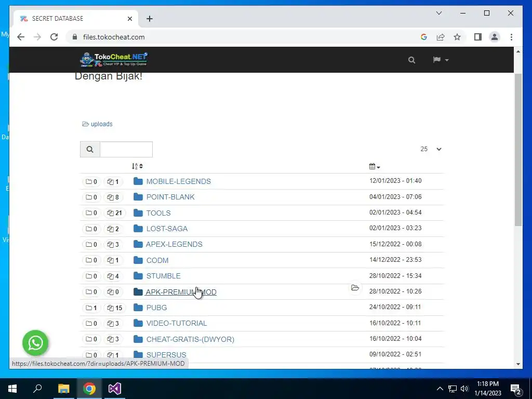The width and height of the screenshot is (532, 399).
Task: Open File Explorer from the taskbar
Action: 63,389
